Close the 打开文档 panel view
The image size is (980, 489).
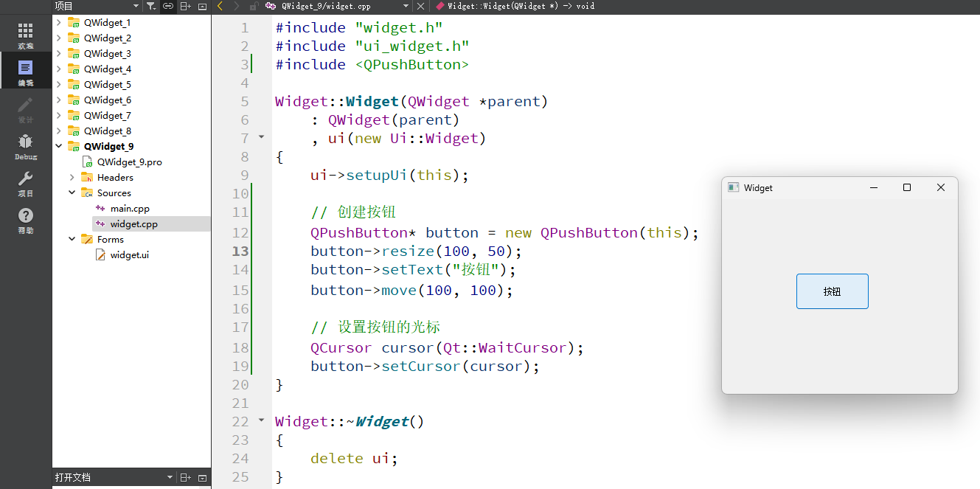[203, 478]
